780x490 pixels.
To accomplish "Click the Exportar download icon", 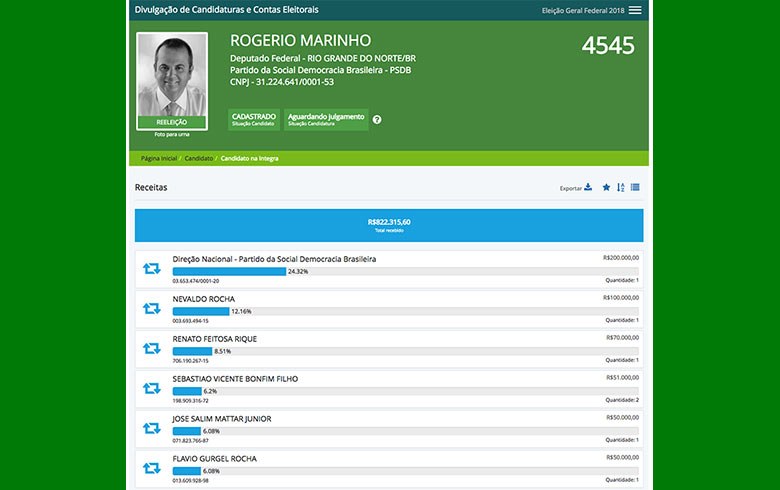I will click(x=588, y=187).
